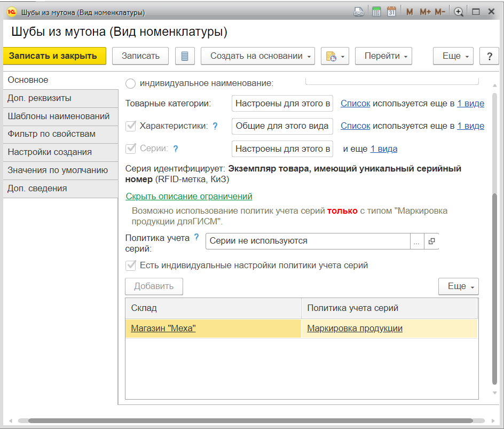
Task: Click the zoom magnifier icon
Action: click(x=458, y=12)
